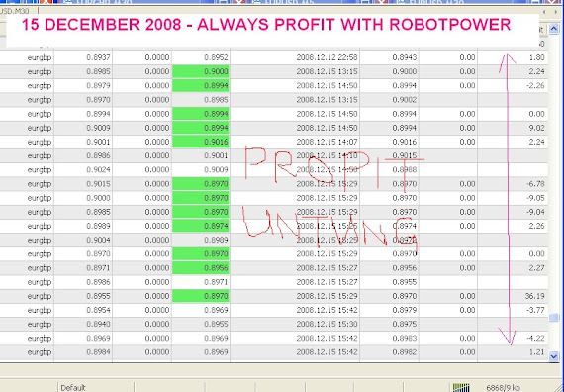
Task: Click the close price 0.8982
Action: [x=405, y=352]
